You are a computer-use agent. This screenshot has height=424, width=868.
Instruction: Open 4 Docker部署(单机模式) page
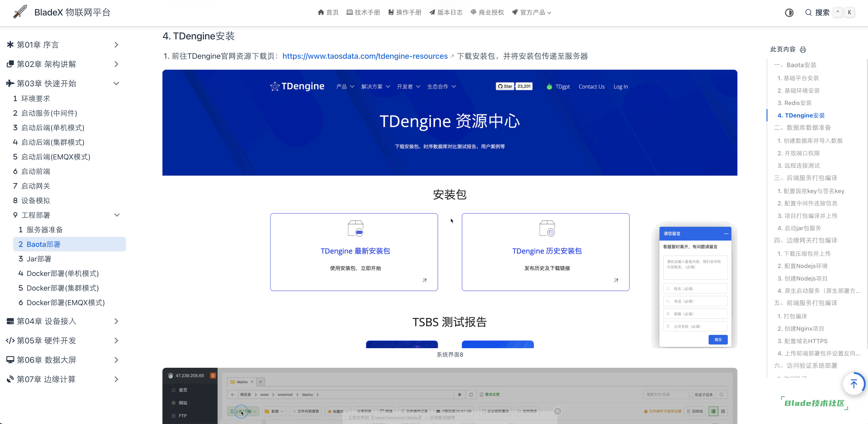58,273
